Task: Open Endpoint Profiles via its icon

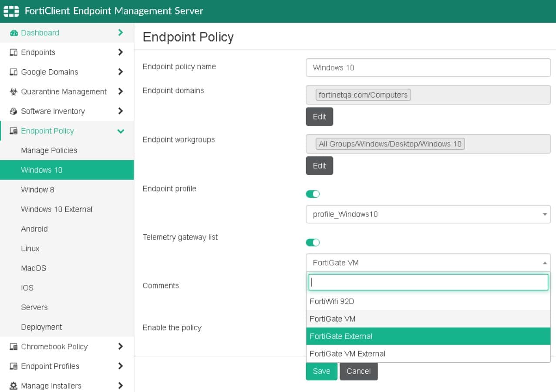Action: 13,366
